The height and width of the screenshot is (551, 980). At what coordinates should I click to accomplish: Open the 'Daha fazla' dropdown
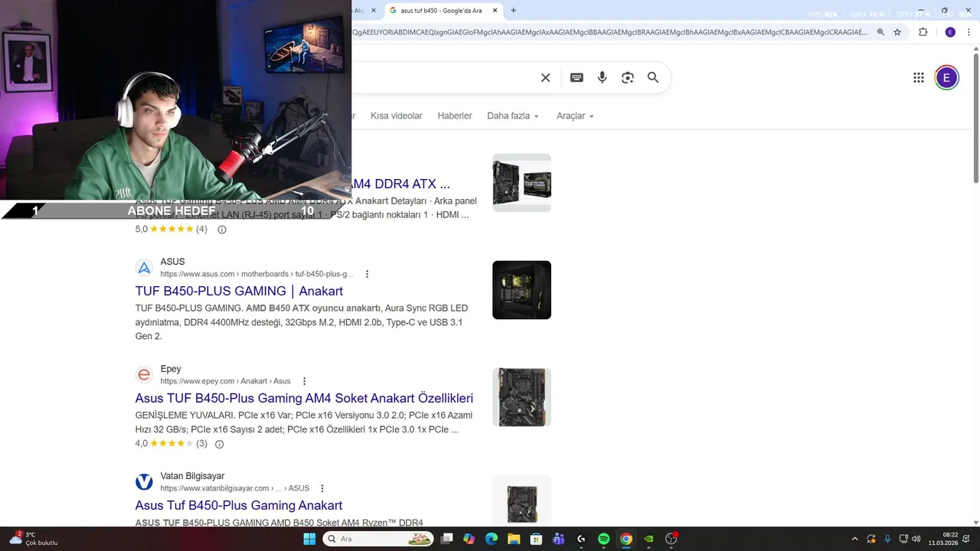coord(513,116)
